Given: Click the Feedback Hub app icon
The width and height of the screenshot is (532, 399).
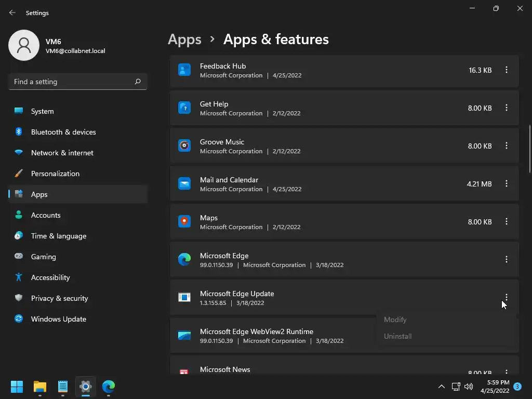Looking at the screenshot, I should pos(184,70).
